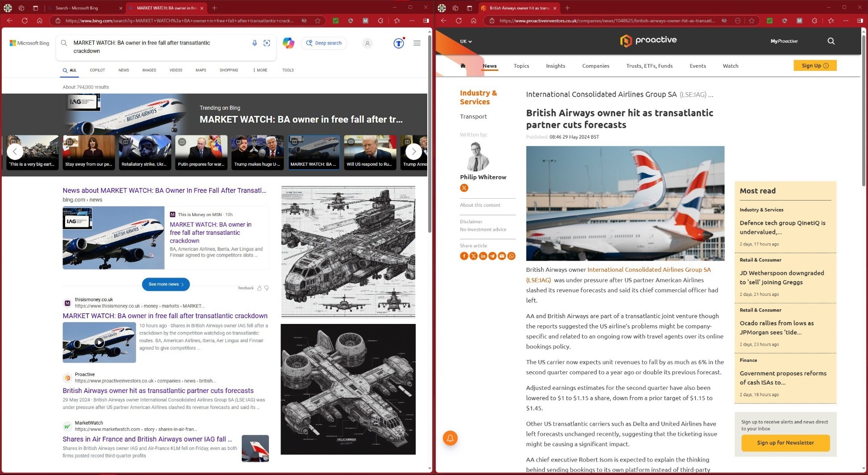Open the thisismoney.co.uk MARKET WATCH result link

tap(165, 316)
